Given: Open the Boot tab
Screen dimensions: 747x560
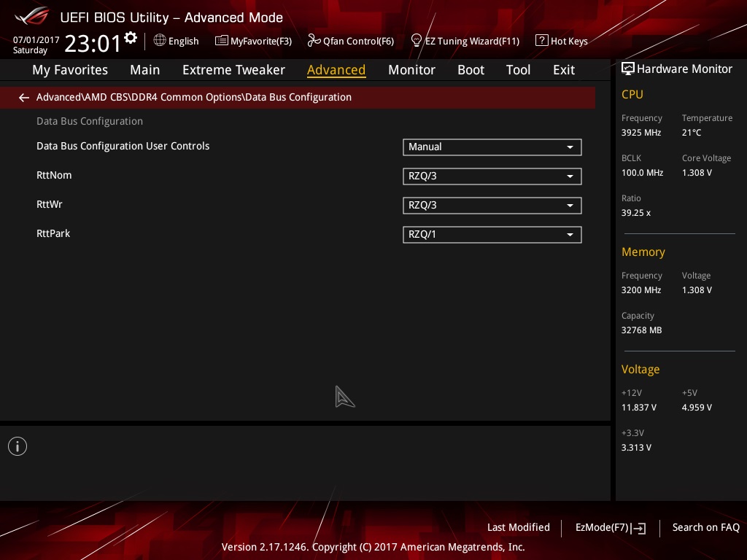Looking at the screenshot, I should (471, 70).
